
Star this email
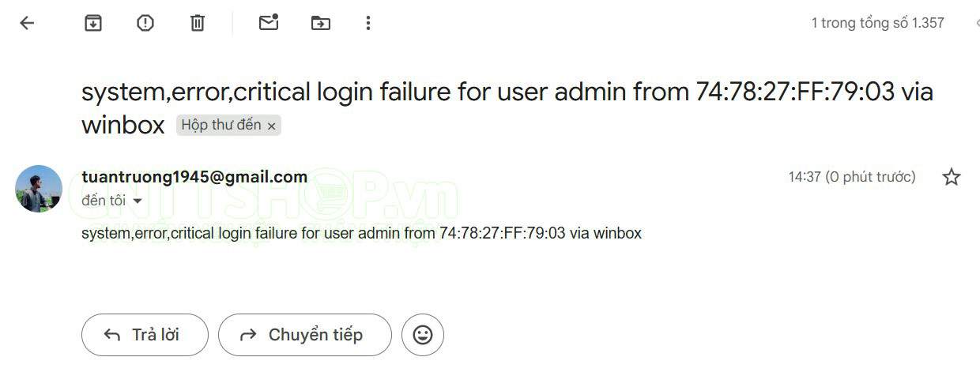tap(952, 177)
